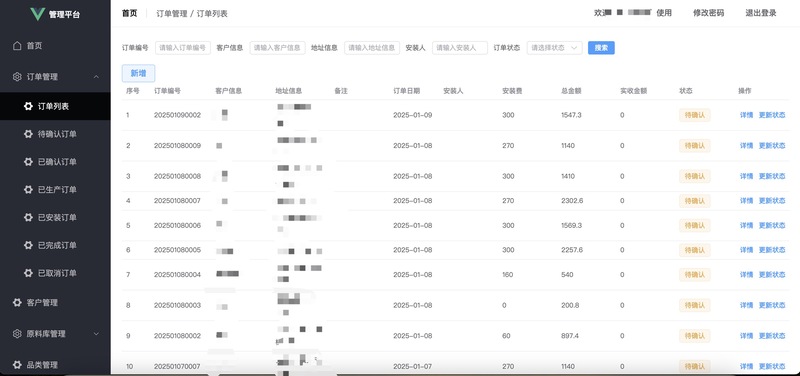Focus the 安装人 input field

point(460,47)
